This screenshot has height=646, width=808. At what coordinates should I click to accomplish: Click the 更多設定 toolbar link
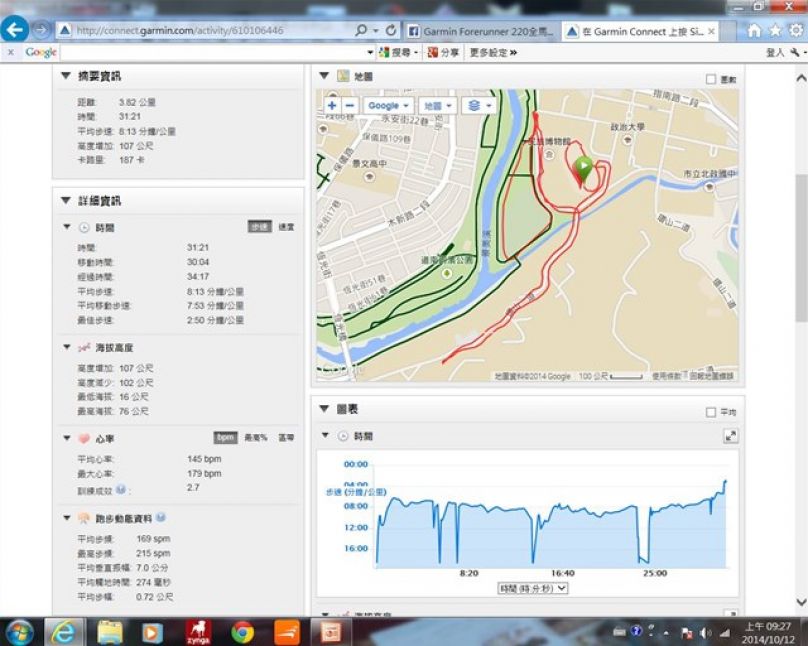click(492, 52)
